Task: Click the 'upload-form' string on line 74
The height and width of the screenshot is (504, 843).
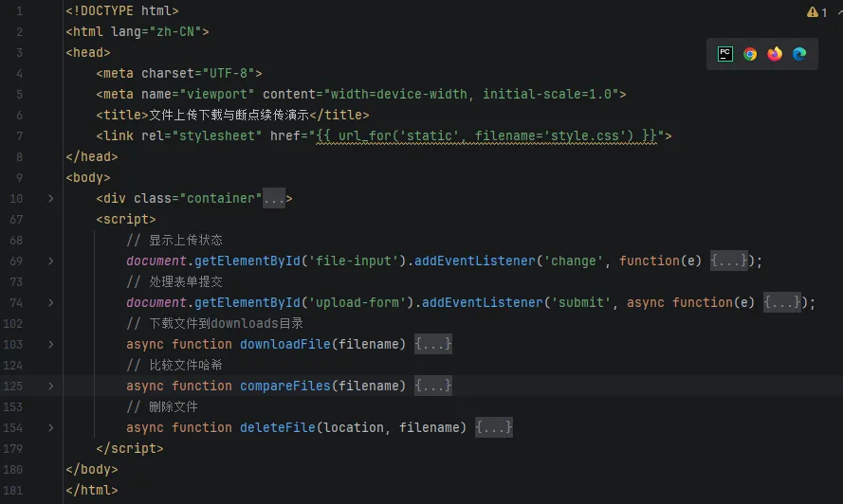Action: [x=357, y=302]
